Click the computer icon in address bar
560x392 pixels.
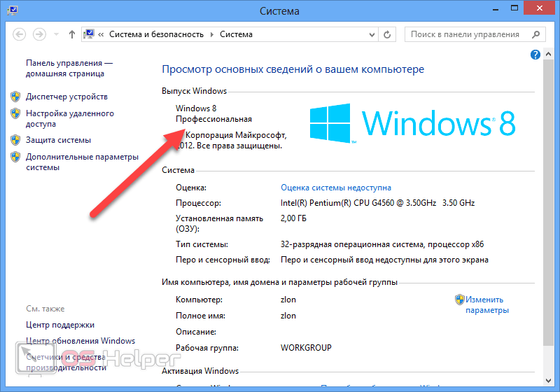[89, 34]
